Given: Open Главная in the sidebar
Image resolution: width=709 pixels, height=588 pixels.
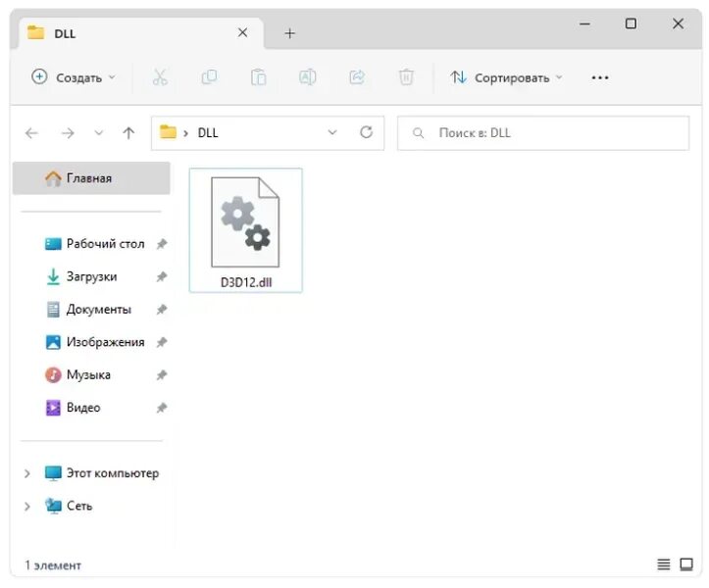Looking at the screenshot, I should tap(91, 178).
